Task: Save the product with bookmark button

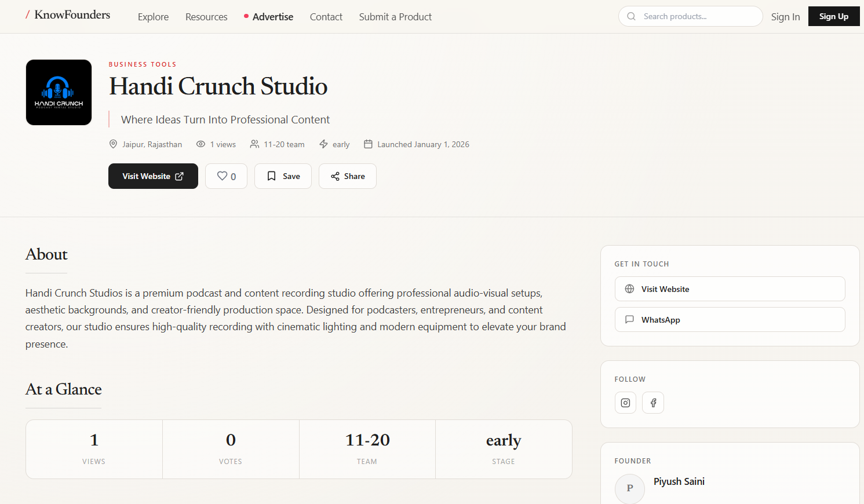Action: tap(283, 176)
